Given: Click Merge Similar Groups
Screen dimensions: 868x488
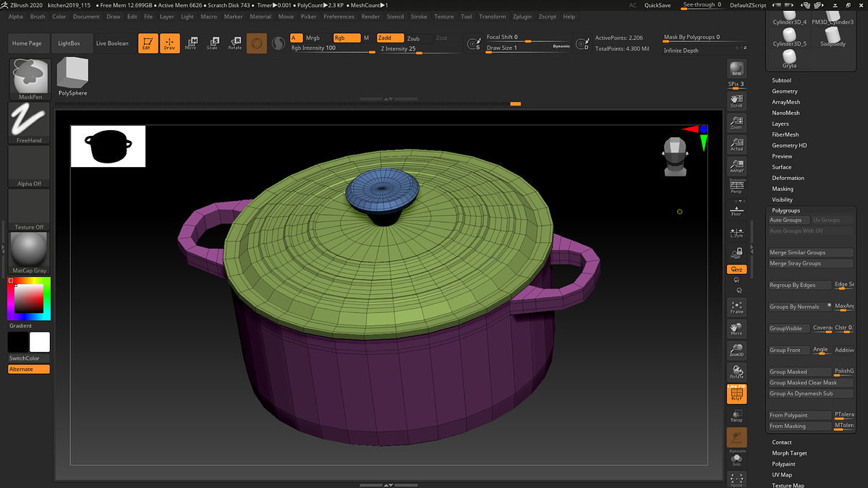Looking at the screenshot, I should (811, 252).
